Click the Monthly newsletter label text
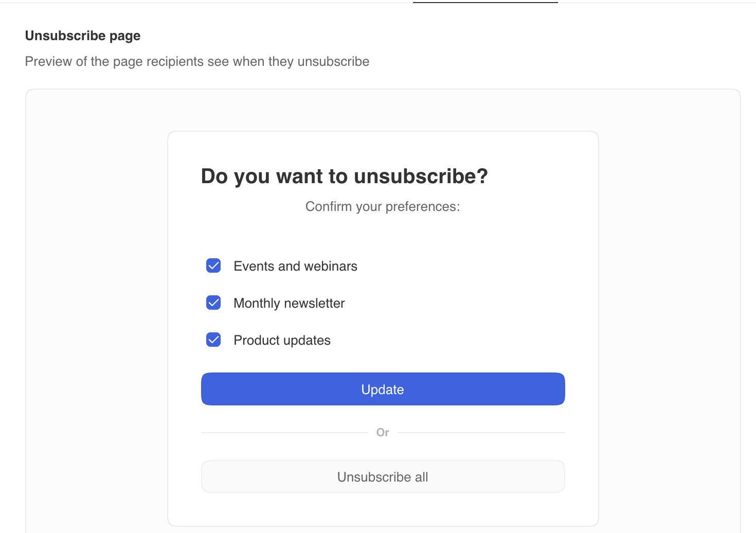The width and height of the screenshot is (756, 533). [x=289, y=303]
